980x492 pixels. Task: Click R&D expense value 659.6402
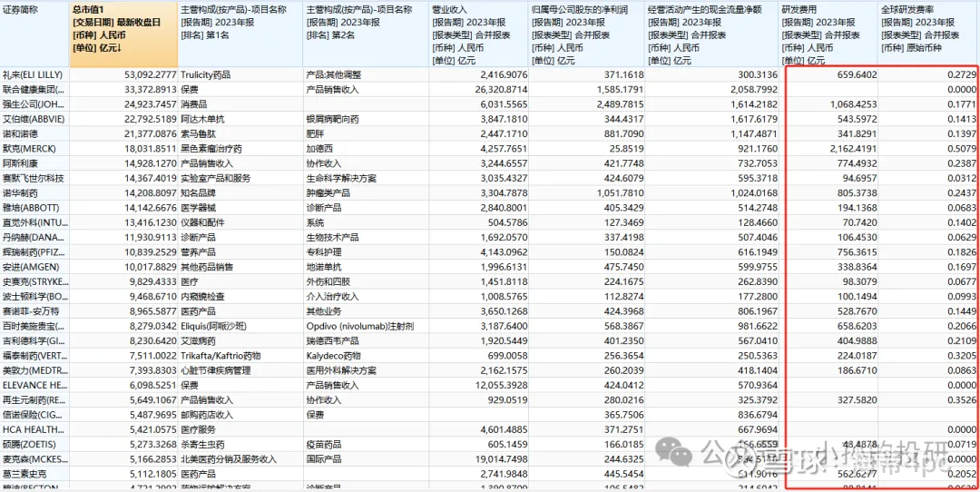[x=858, y=74]
